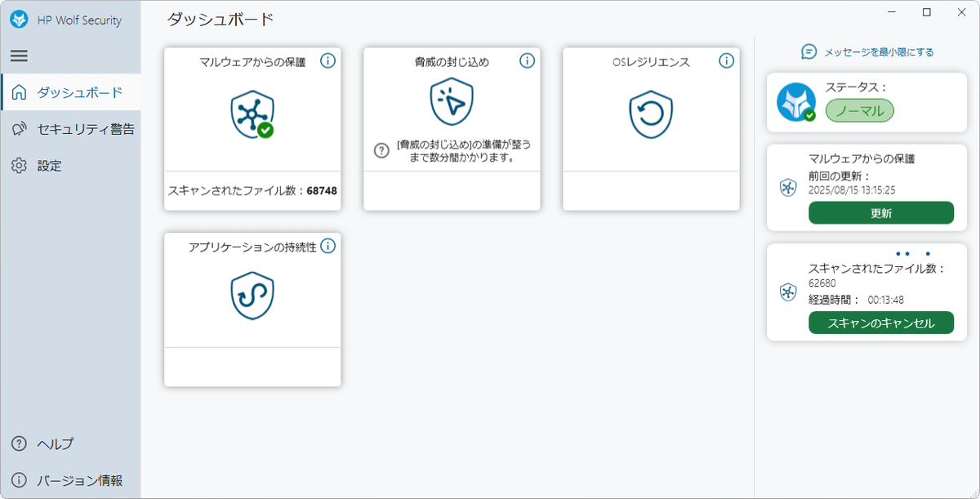The height and width of the screenshot is (499, 980).
Task: Open the ダッシュボード sidebar item
Action: tap(71, 92)
